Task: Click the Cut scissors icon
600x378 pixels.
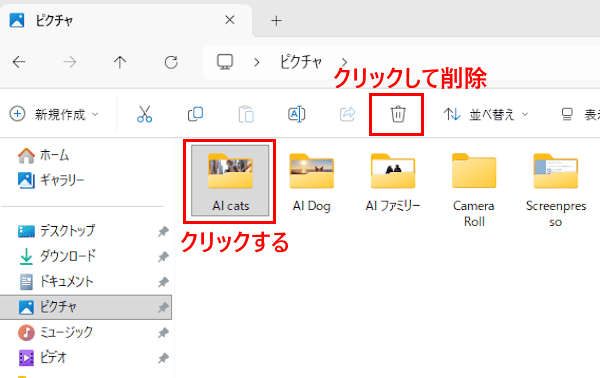Action: 145,114
